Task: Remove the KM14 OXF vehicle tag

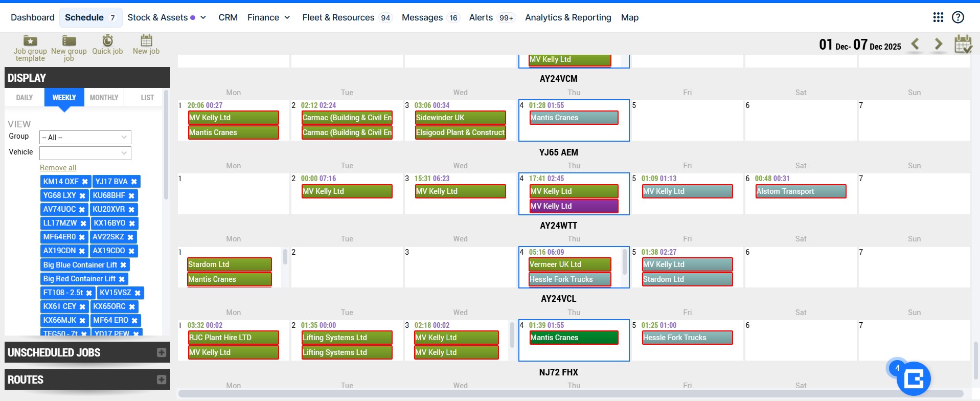Action: (x=85, y=182)
